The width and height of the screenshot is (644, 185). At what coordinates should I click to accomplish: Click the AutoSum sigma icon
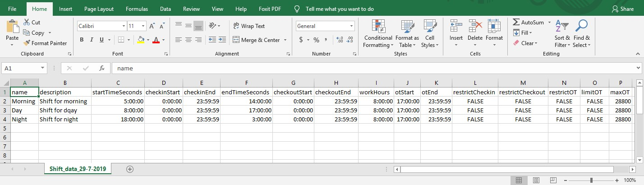[x=516, y=22]
